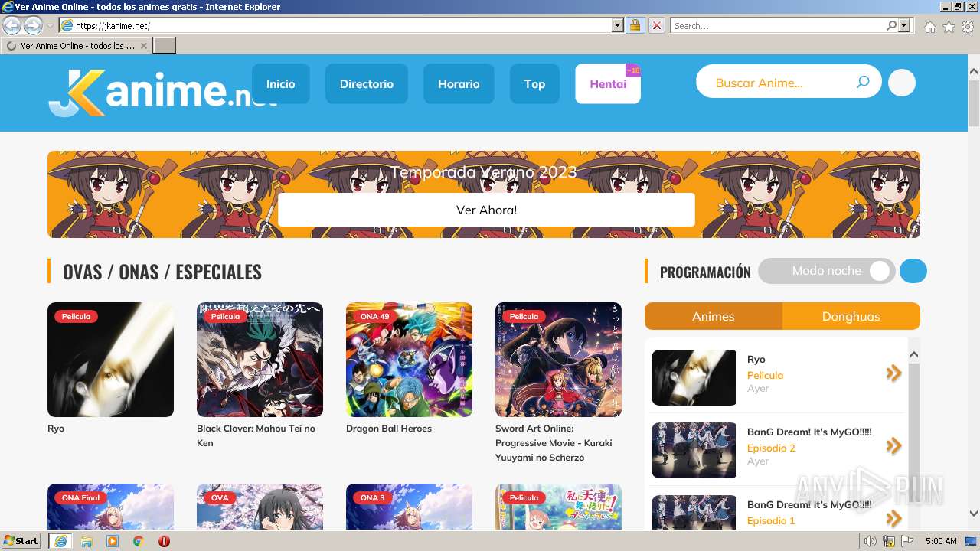The image size is (980, 551).
Task: Click the Internet Explorer taskbar icon
Action: [60, 541]
